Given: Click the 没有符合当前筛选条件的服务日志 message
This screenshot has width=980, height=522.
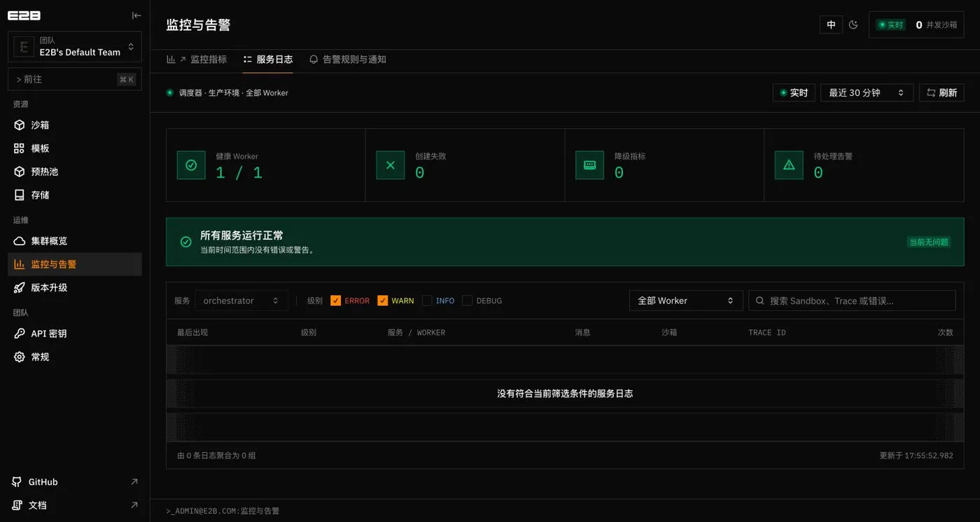Looking at the screenshot, I should 565,394.
